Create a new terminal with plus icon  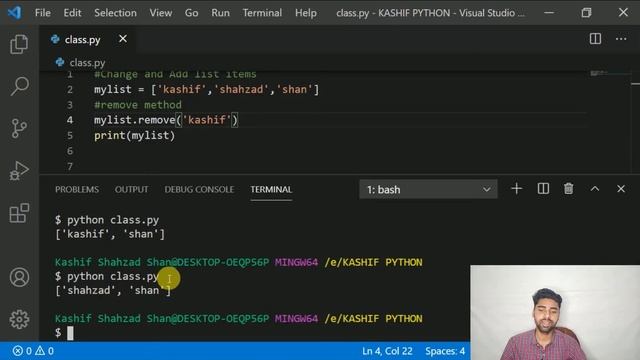point(516,189)
